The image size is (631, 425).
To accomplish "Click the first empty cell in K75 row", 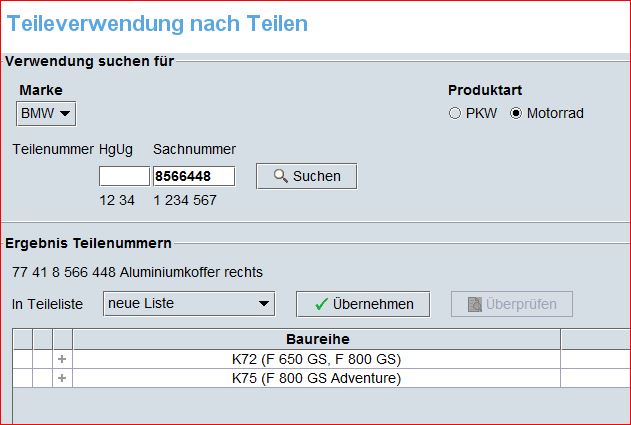I will pos(22,378).
